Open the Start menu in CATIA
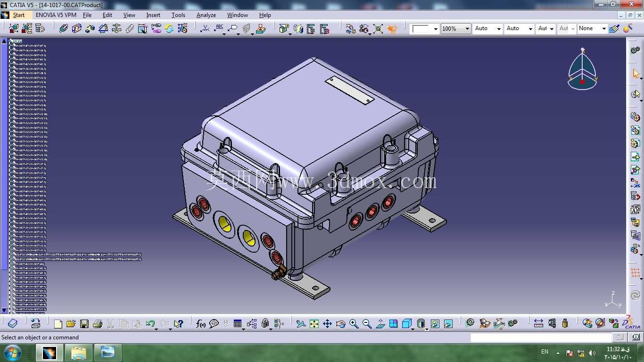 19,15
